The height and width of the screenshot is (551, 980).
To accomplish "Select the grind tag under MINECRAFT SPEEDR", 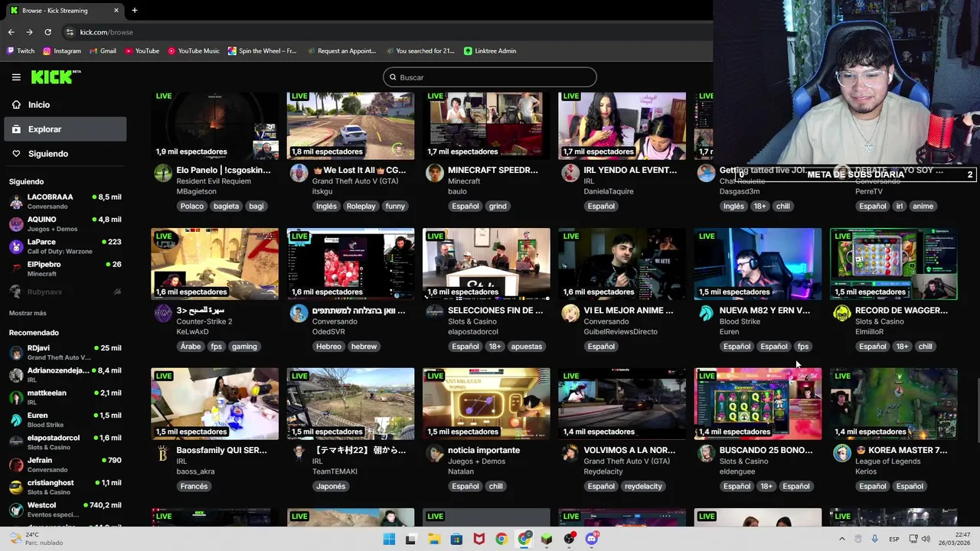I will (498, 206).
